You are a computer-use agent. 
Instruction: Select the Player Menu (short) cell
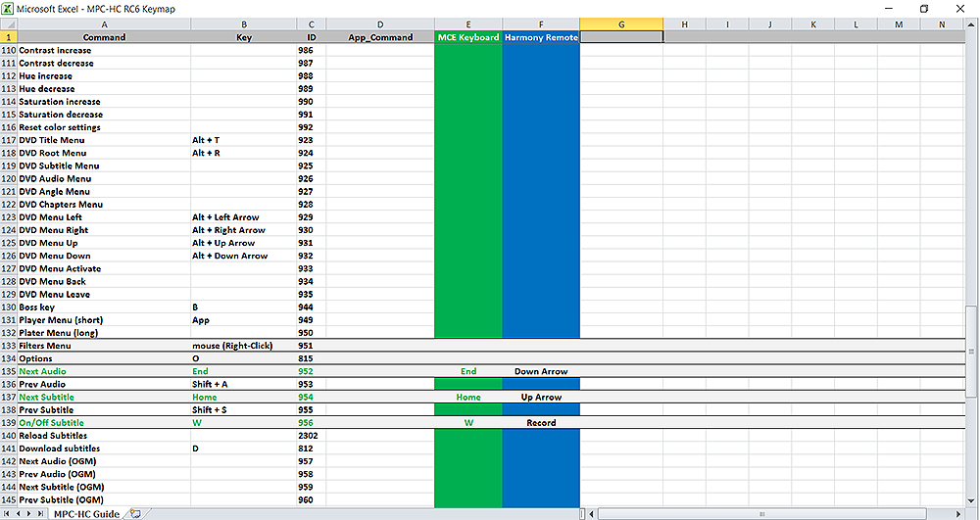tap(104, 319)
